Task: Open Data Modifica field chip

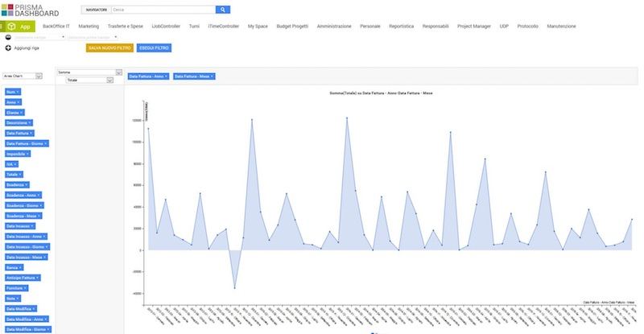Action: click(x=21, y=308)
